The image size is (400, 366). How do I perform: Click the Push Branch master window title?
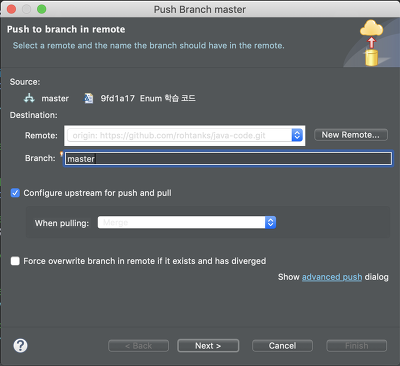click(x=200, y=9)
